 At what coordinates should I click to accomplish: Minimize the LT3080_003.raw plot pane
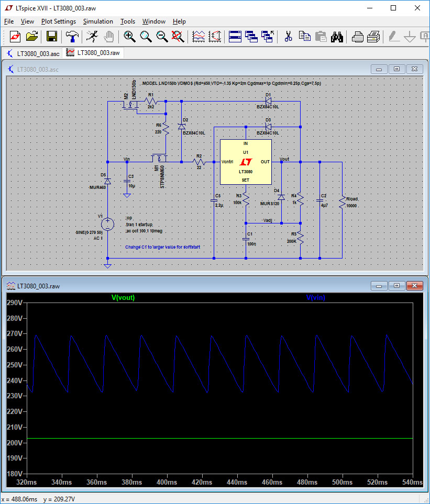pyautogui.click(x=379, y=286)
